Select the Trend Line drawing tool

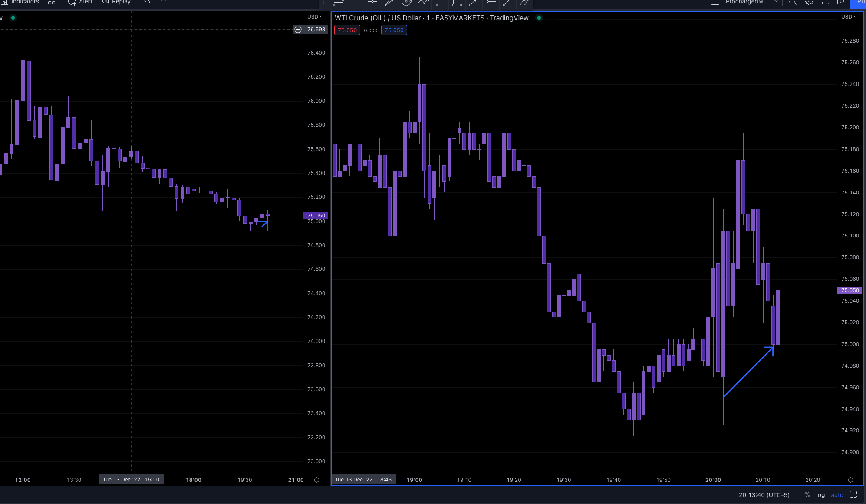(x=506, y=3)
